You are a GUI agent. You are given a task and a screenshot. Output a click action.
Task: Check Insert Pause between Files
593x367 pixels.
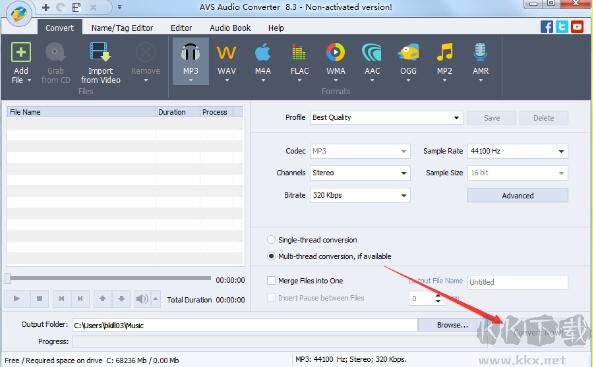pyautogui.click(x=271, y=298)
